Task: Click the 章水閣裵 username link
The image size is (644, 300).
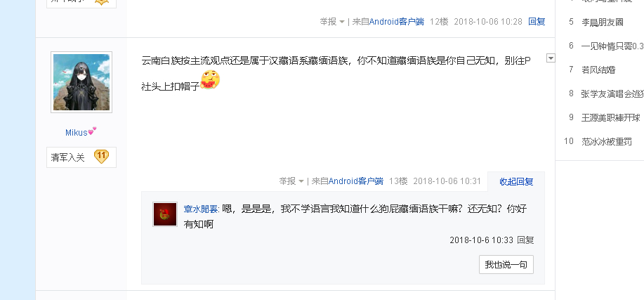Action: click(201, 209)
